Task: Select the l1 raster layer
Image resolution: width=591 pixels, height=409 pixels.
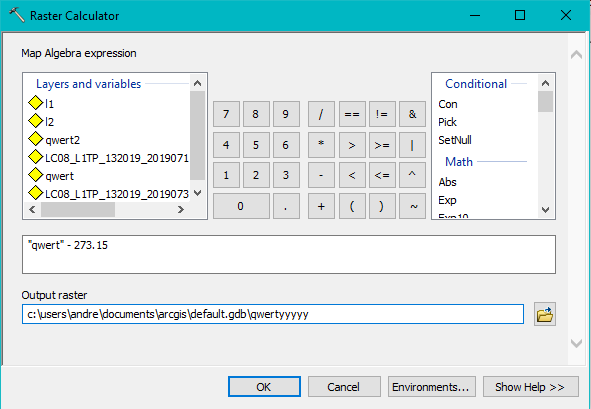Action: point(41,103)
